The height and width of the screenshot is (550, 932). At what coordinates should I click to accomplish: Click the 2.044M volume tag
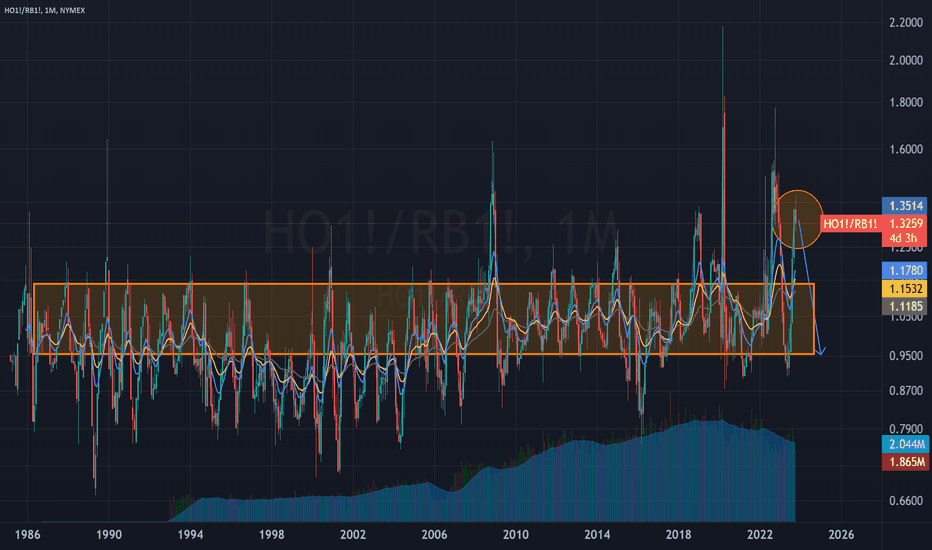coord(905,444)
